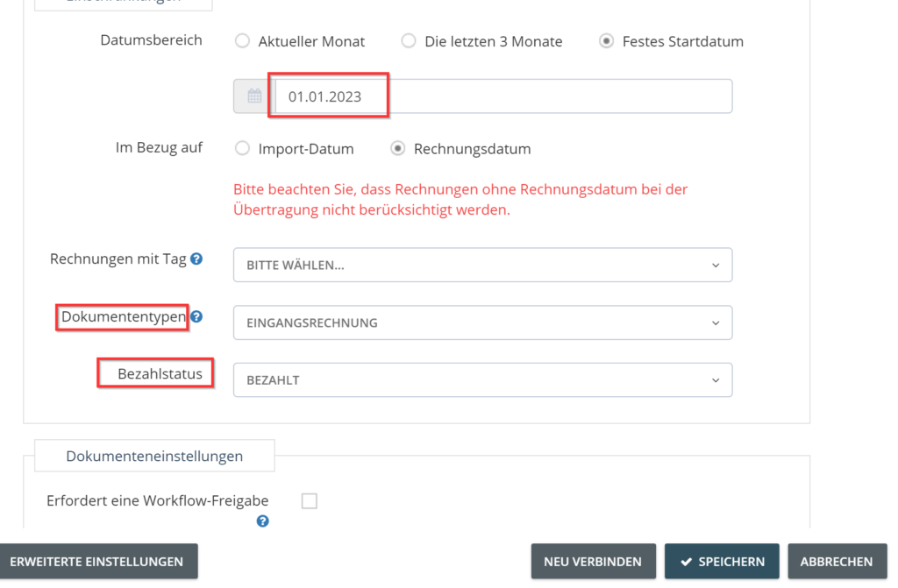Open the Bezahlt payment status dropdown
Screen dimensions: 898x588
tap(483, 379)
